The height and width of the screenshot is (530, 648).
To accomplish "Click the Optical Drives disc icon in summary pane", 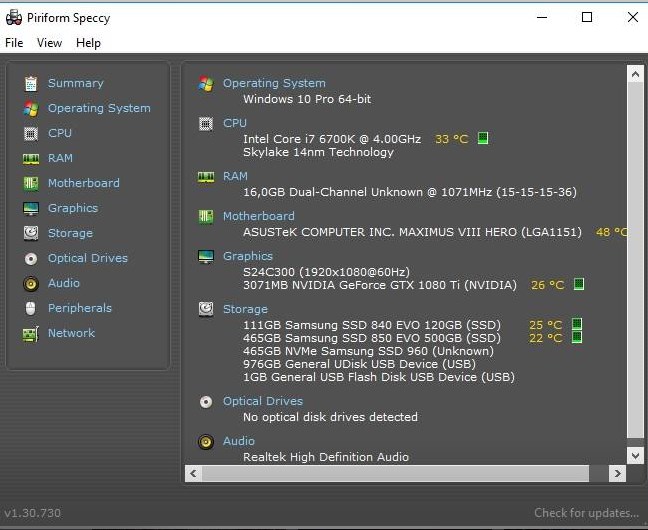I will 206,402.
